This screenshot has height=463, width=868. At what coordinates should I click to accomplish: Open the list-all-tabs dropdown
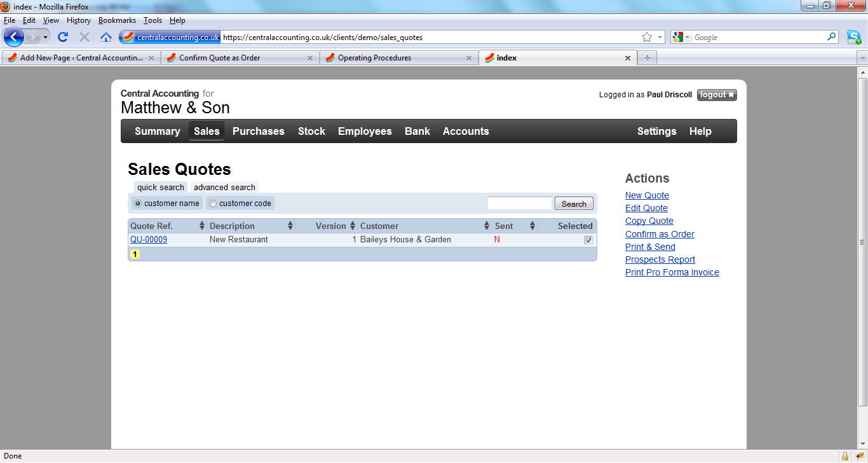(862, 58)
